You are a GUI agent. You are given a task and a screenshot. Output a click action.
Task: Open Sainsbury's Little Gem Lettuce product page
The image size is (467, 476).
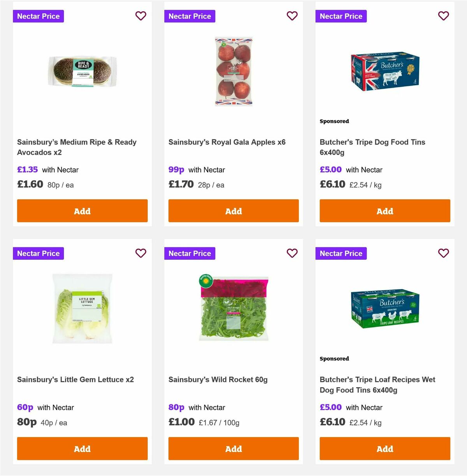pyautogui.click(x=76, y=379)
